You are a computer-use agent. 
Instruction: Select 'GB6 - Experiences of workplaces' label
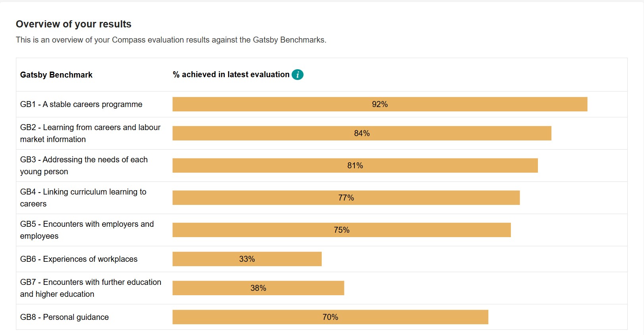click(79, 259)
